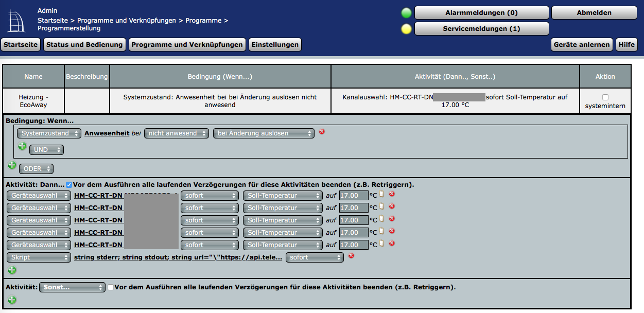Delete the first Geräteauswahl activity row

(392, 194)
